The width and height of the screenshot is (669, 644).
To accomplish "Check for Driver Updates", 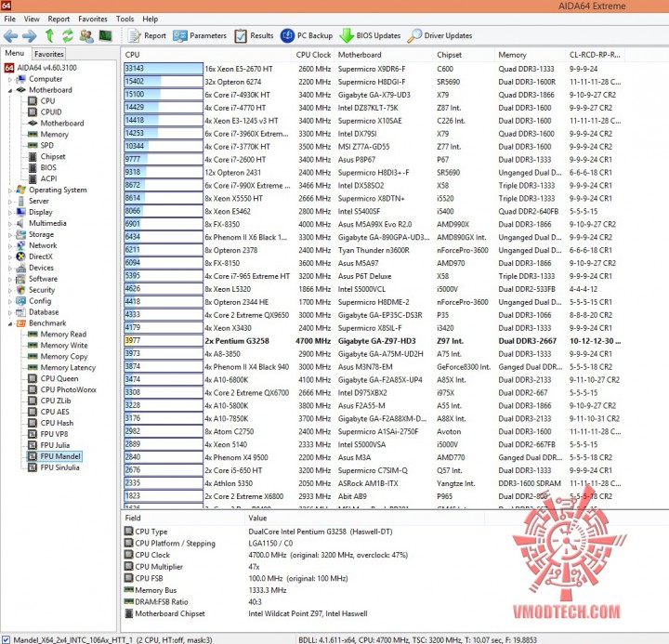I will click(439, 36).
